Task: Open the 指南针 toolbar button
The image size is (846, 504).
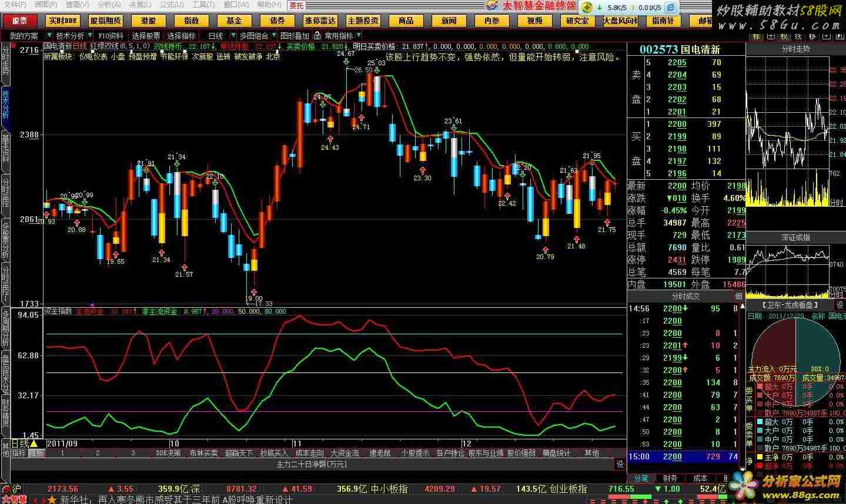Action: tap(664, 21)
